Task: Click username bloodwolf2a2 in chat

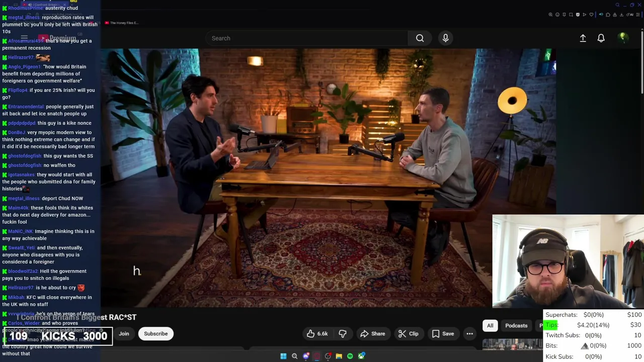Action: pyautogui.click(x=23, y=271)
